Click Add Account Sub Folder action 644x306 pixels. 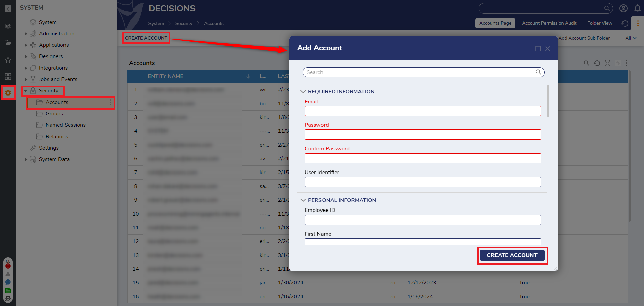(x=584, y=38)
